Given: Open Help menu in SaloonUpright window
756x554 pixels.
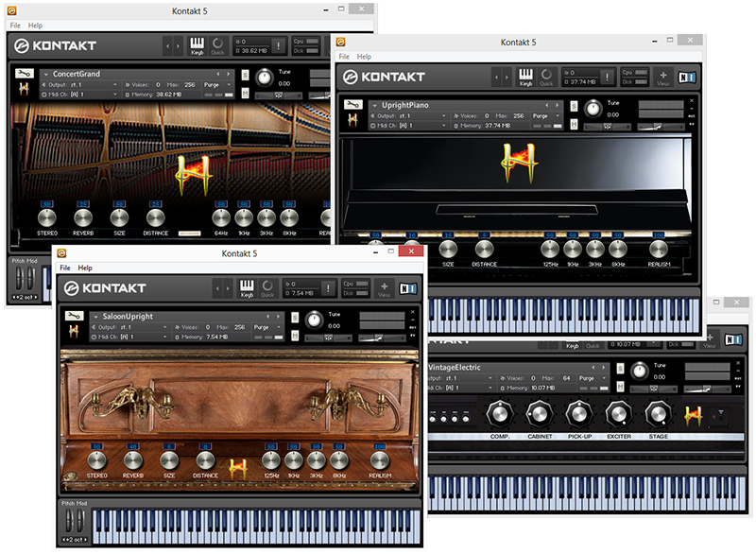Looking at the screenshot, I should pos(85,268).
